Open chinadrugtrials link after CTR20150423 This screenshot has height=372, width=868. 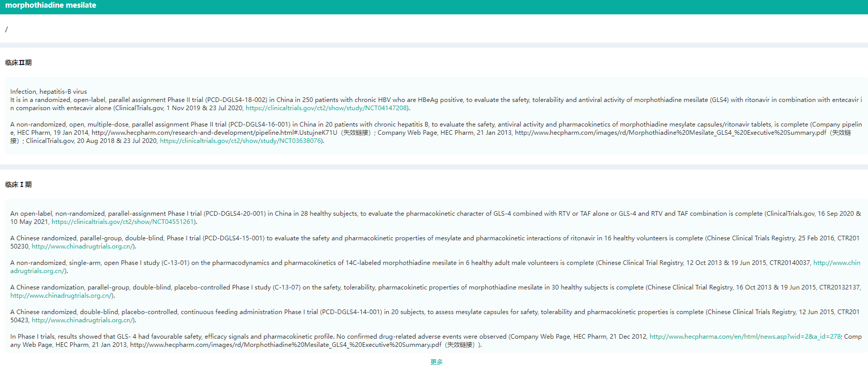tap(82, 320)
